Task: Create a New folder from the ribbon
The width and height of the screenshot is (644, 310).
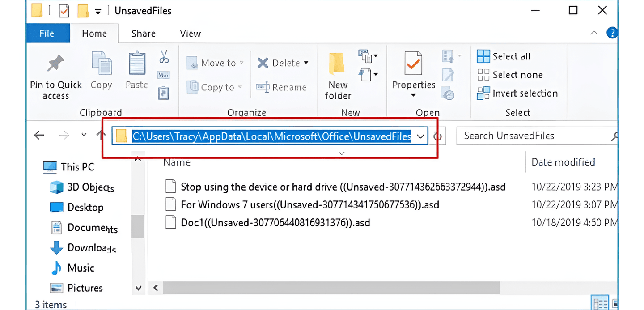Action: point(338,75)
